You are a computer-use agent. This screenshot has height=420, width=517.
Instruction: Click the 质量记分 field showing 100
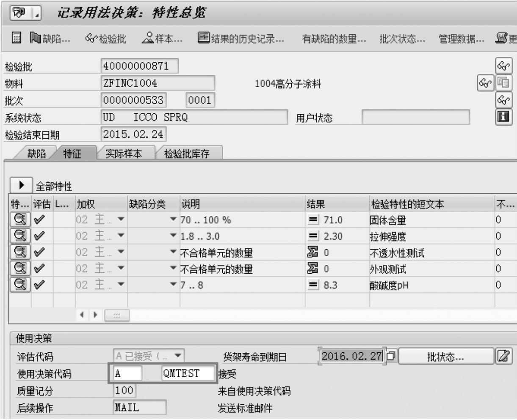click(124, 390)
